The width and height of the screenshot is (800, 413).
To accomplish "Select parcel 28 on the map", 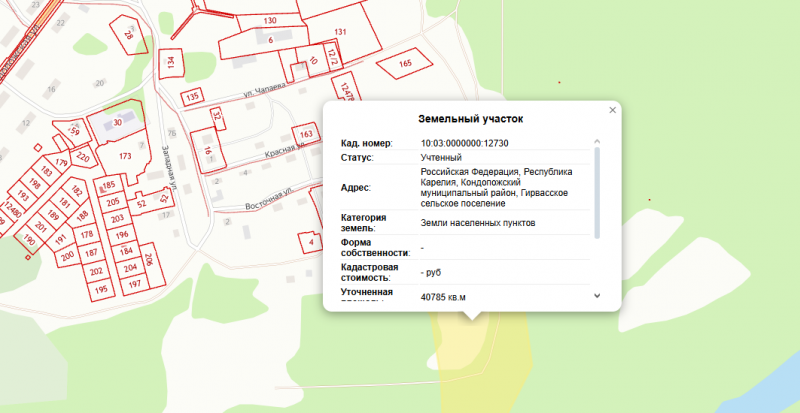I will pyautogui.click(x=129, y=34).
